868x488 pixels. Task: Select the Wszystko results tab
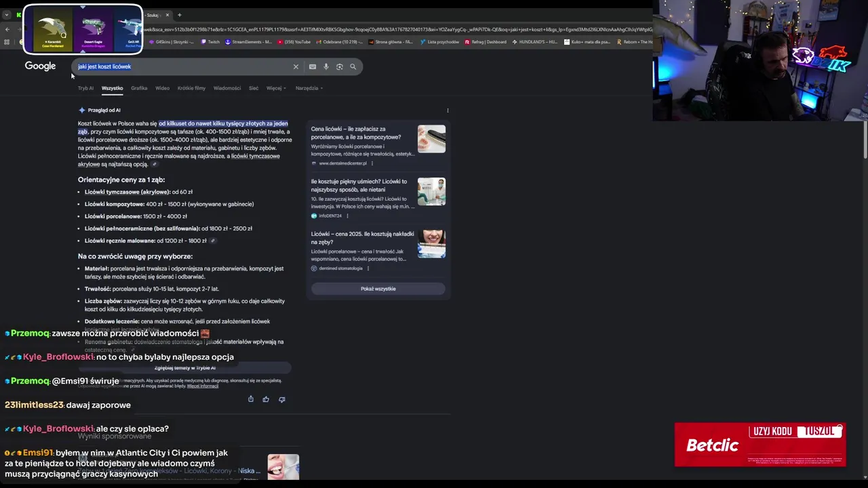coord(112,88)
